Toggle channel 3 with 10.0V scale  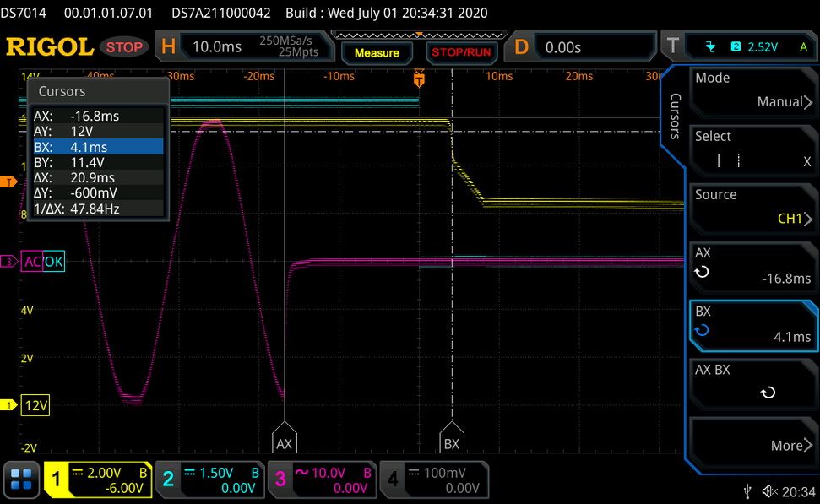pos(323,480)
